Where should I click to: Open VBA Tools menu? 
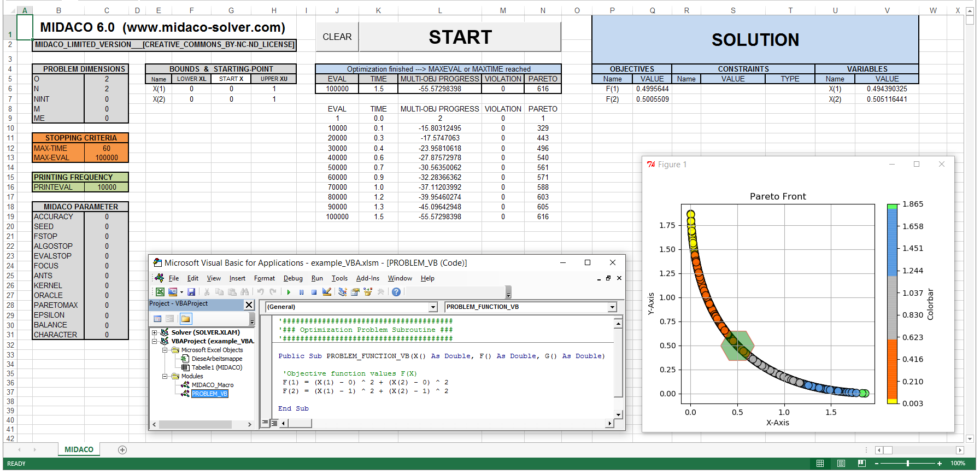pos(339,278)
